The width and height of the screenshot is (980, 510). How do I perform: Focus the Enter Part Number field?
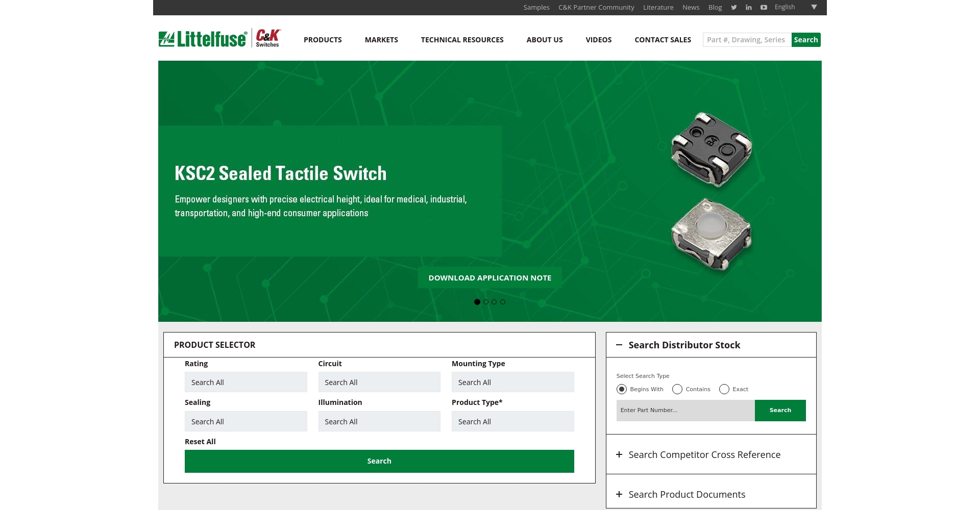[x=685, y=411]
